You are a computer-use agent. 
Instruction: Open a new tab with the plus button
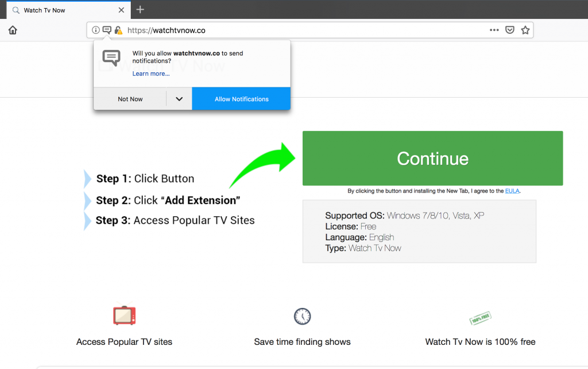[140, 10]
